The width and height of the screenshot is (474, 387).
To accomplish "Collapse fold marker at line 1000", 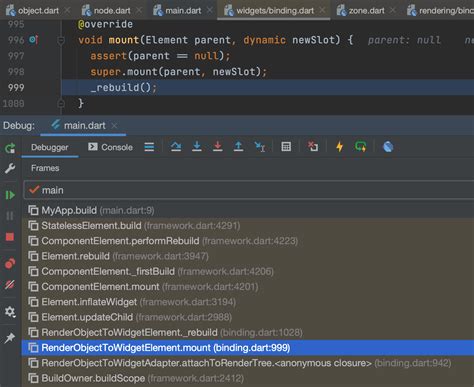I will pos(61,104).
